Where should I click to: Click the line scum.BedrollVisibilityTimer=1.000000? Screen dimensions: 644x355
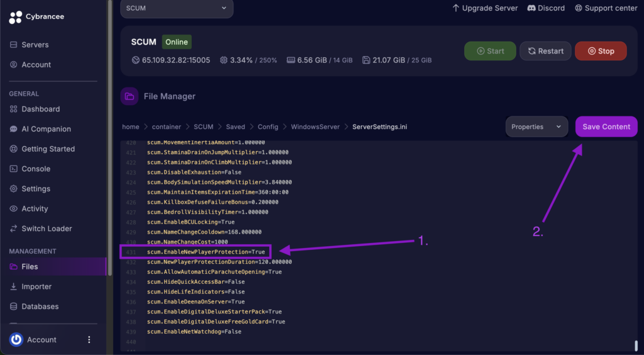pos(208,212)
